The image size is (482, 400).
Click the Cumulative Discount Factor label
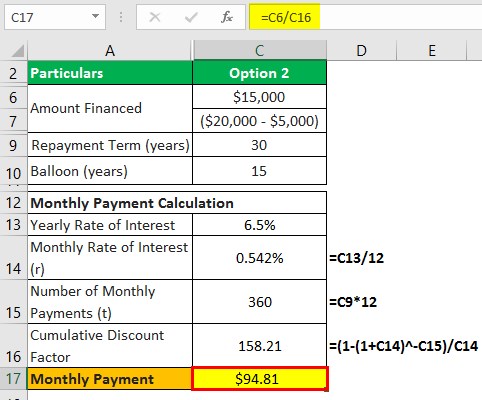(x=110, y=346)
